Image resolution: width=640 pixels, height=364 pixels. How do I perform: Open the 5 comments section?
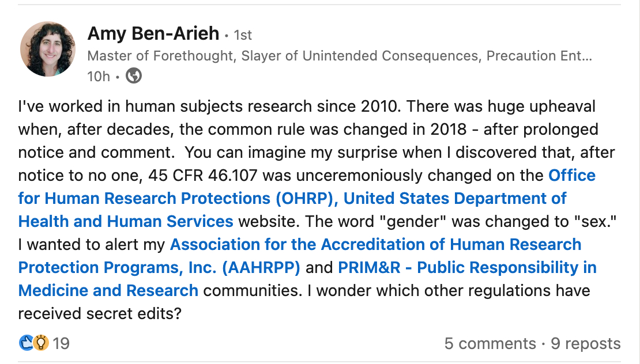point(490,344)
